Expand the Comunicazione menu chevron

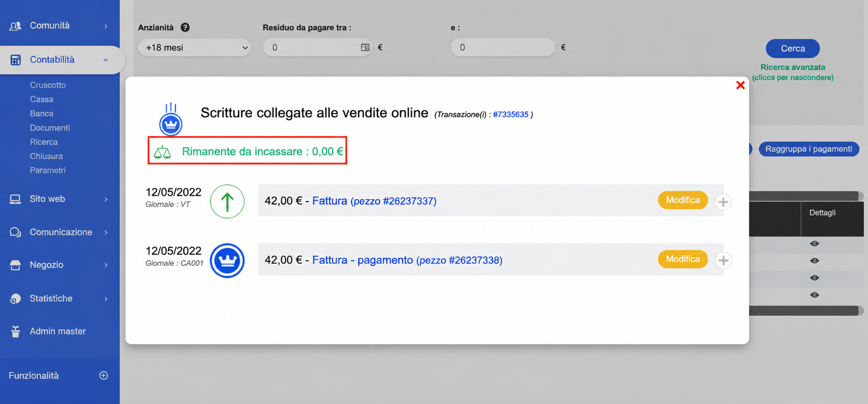tap(106, 233)
